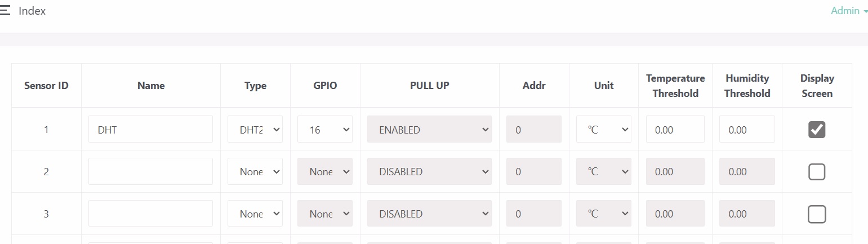This screenshot has width=868, height=244.
Task: Open the Type dropdown for sensor 3
Action: point(255,214)
